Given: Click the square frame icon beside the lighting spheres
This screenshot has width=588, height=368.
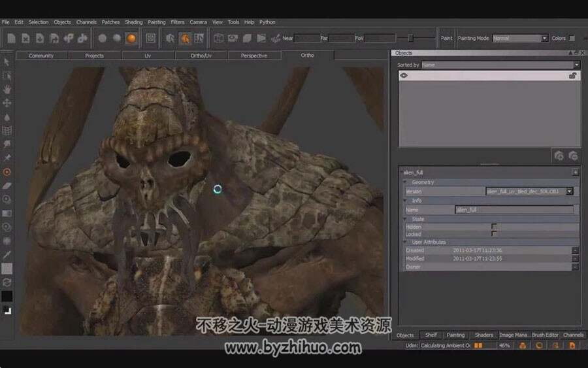Looking at the screenshot, I should click(x=150, y=39).
